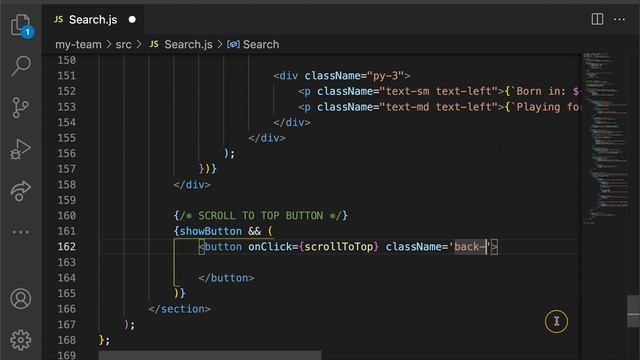The height and width of the screenshot is (360, 640).
Task: Click the my-team breadcrumb
Action: point(78,44)
